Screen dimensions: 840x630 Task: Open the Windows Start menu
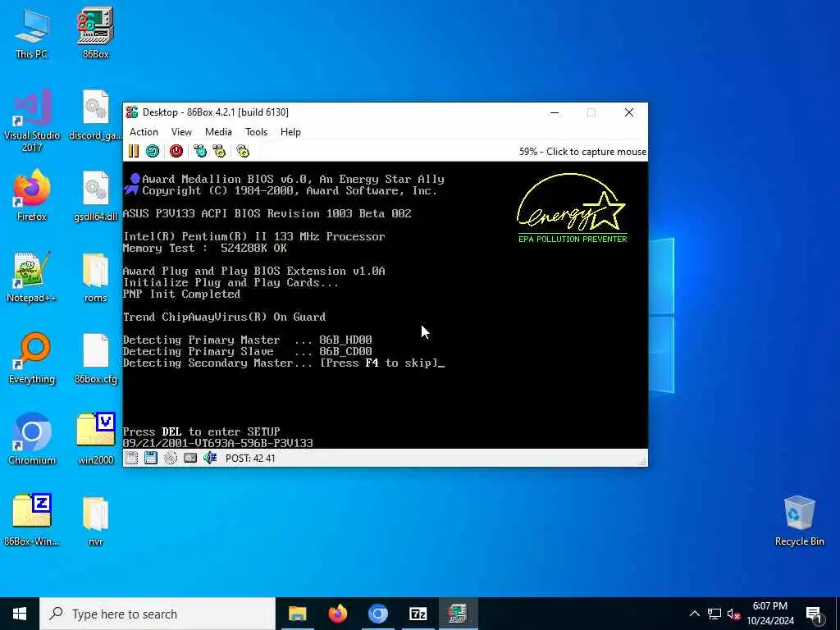pyautogui.click(x=20, y=614)
